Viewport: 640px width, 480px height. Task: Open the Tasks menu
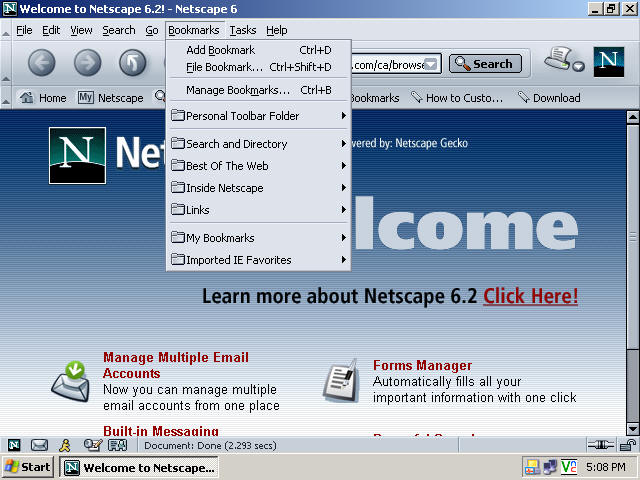click(x=243, y=30)
